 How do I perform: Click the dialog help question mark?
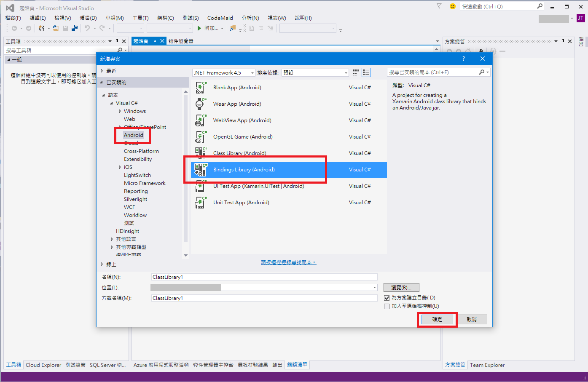(464, 59)
